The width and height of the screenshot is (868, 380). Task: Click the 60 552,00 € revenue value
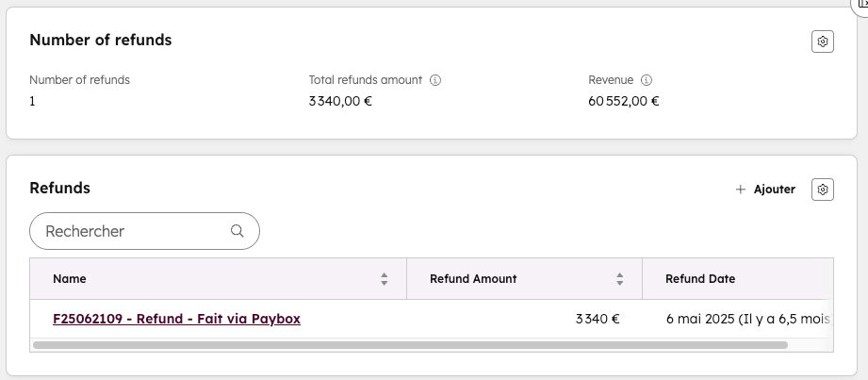click(624, 101)
